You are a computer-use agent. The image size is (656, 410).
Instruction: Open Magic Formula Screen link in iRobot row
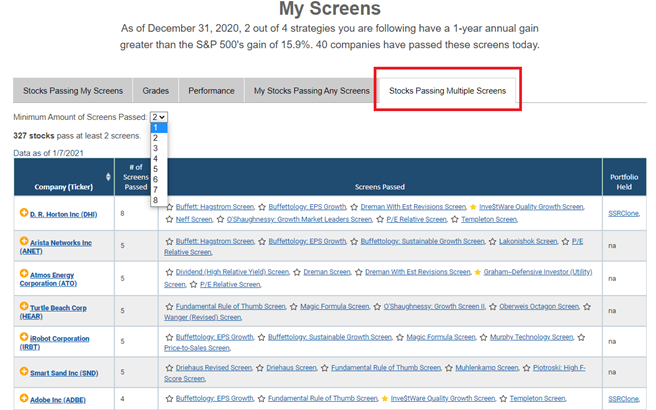tap(441, 337)
